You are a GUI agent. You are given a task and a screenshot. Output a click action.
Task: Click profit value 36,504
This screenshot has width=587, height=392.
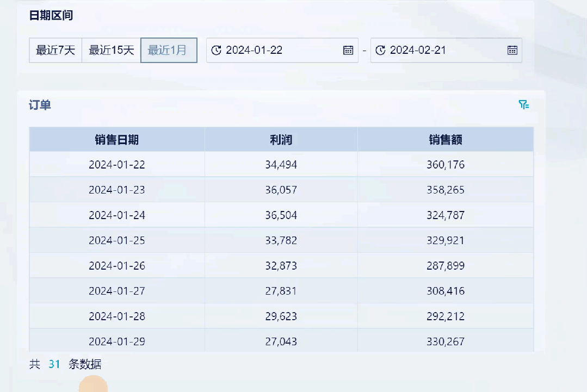tap(281, 215)
